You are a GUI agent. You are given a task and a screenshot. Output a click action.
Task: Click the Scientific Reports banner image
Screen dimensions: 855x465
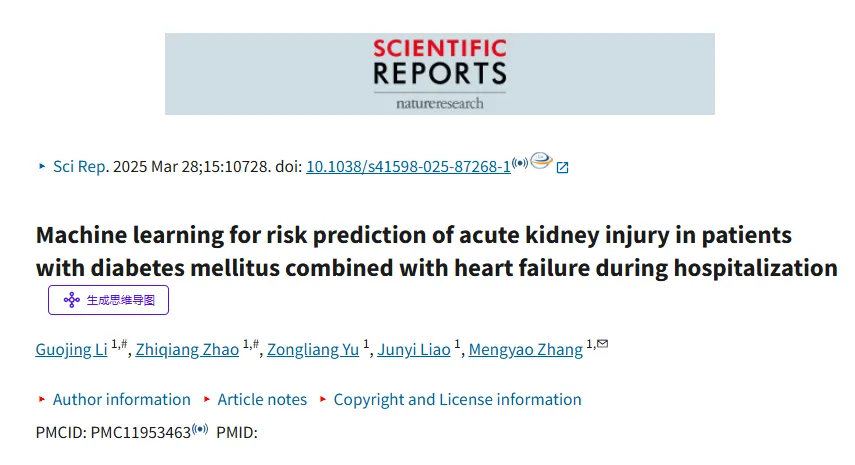click(440, 74)
